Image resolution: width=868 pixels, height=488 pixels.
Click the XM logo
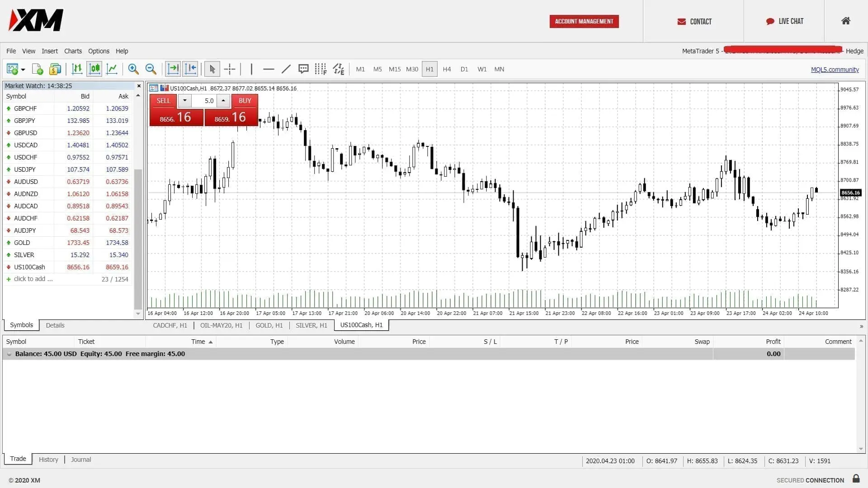click(x=36, y=20)
